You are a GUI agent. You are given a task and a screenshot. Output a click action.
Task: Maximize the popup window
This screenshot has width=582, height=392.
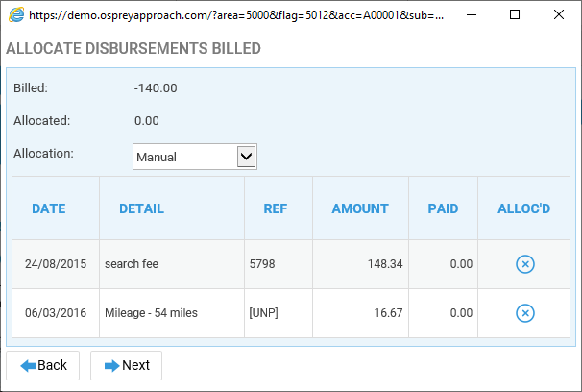pyautogui.click(x=515, y=14)
